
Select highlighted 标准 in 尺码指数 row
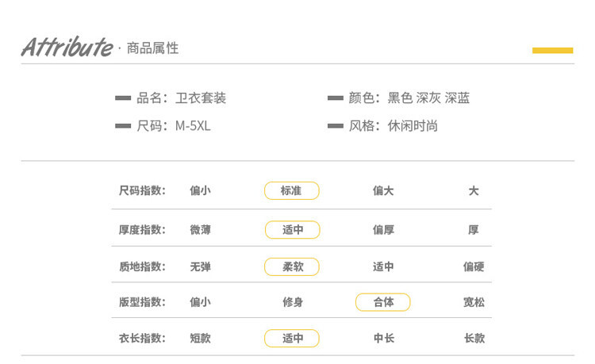coord(292,190)
